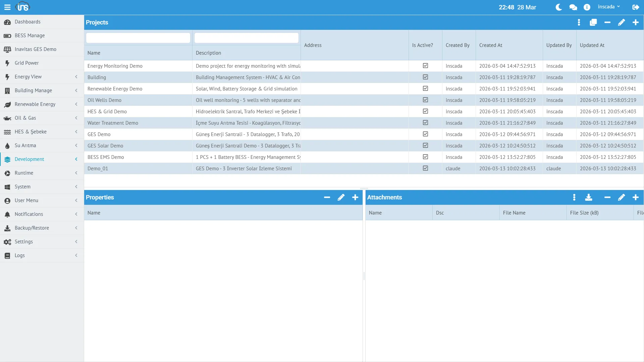Click the logout icon in header
This screenshot has width=644, height=362.
tap(636, 7)
